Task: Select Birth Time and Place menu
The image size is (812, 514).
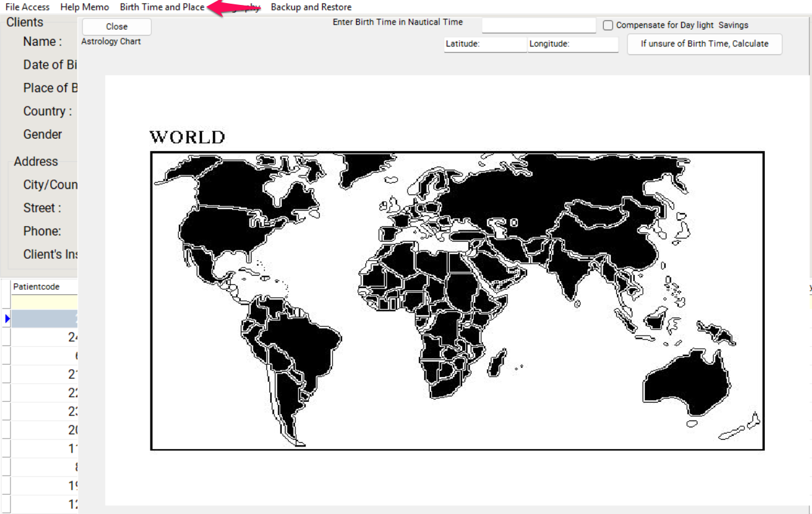Action: pos(162,7)
